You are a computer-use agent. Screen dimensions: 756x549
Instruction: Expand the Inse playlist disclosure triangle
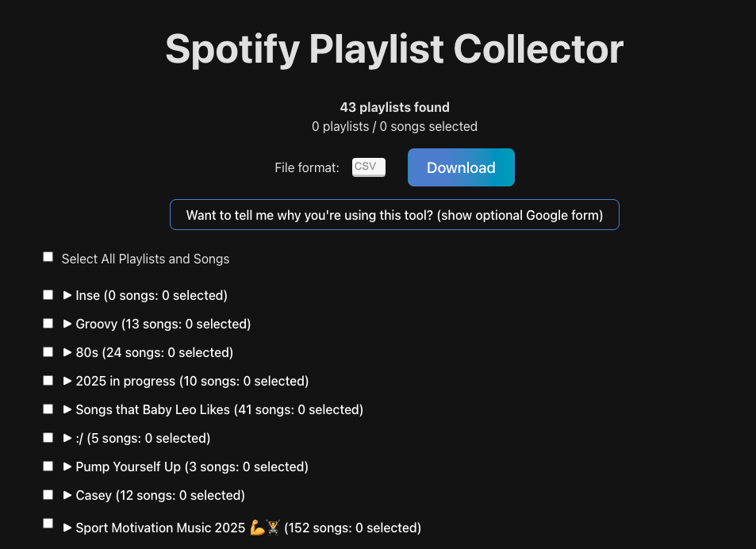click(67, 295)
